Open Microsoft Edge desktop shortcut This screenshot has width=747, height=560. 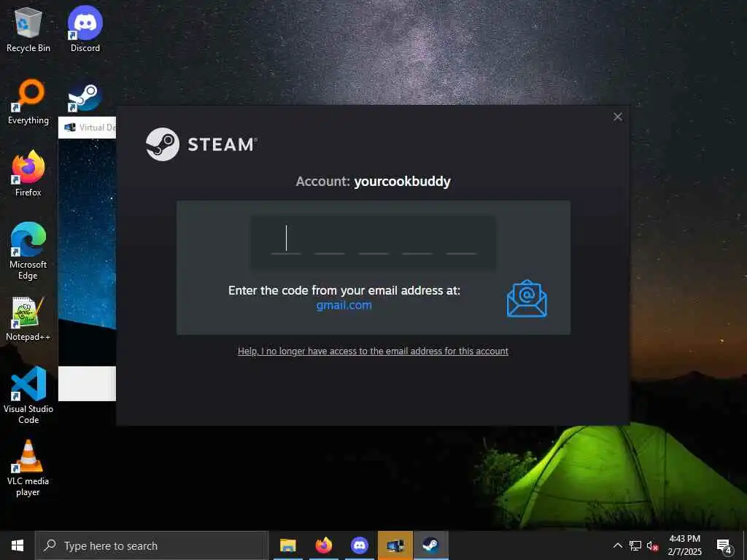(x=28, y=251)
